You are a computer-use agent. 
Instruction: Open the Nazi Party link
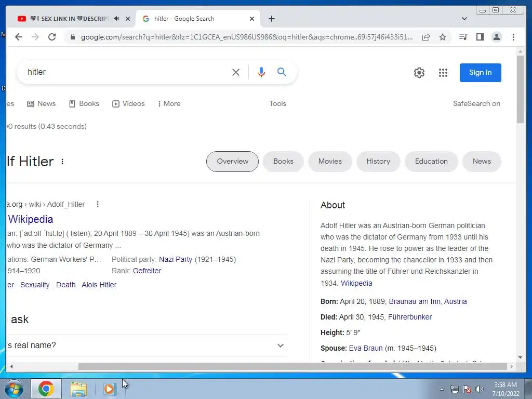click(x=176, y=259)
